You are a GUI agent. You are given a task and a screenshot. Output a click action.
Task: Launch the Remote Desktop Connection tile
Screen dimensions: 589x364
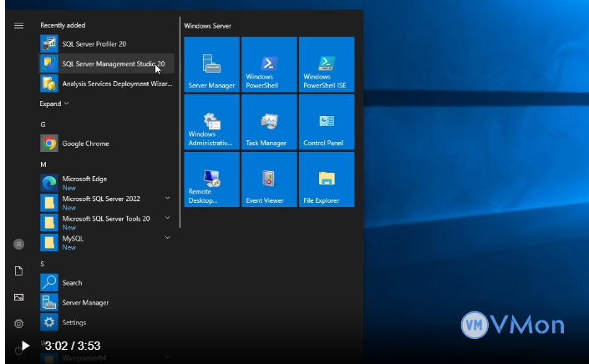[x=211, y=179]
